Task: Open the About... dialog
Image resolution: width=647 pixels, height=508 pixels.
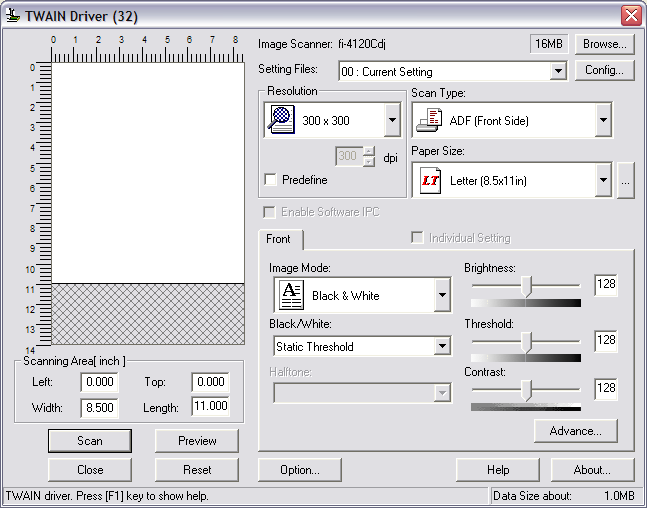Action: tap(593, 470)
